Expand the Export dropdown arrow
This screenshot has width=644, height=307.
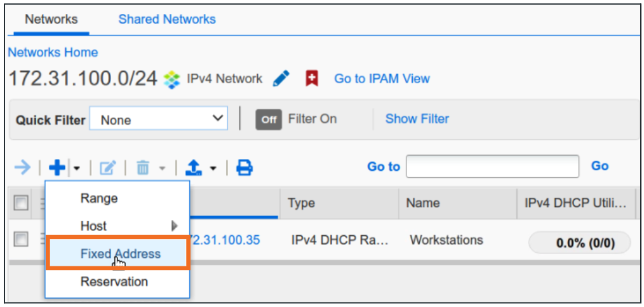click(x=213, y=168)
